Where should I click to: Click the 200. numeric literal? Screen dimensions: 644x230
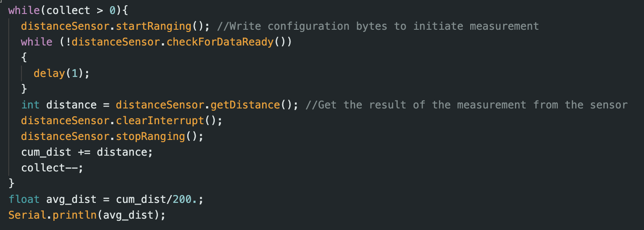(185, 199)
